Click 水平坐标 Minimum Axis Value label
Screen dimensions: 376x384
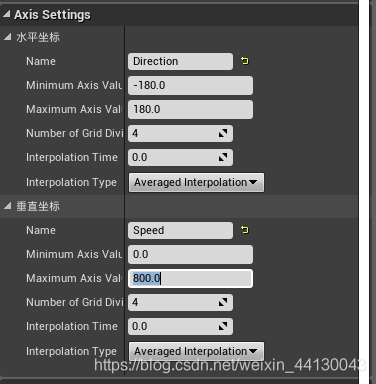(x=74, y=85)
